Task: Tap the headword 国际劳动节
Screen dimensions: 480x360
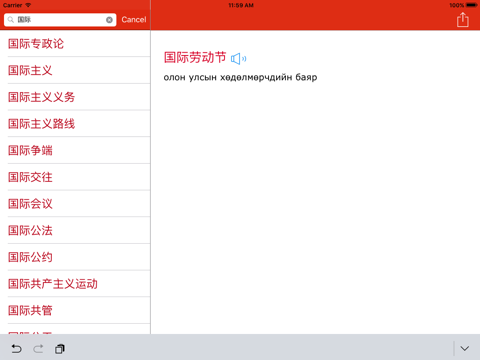Action: click(195, 58)
